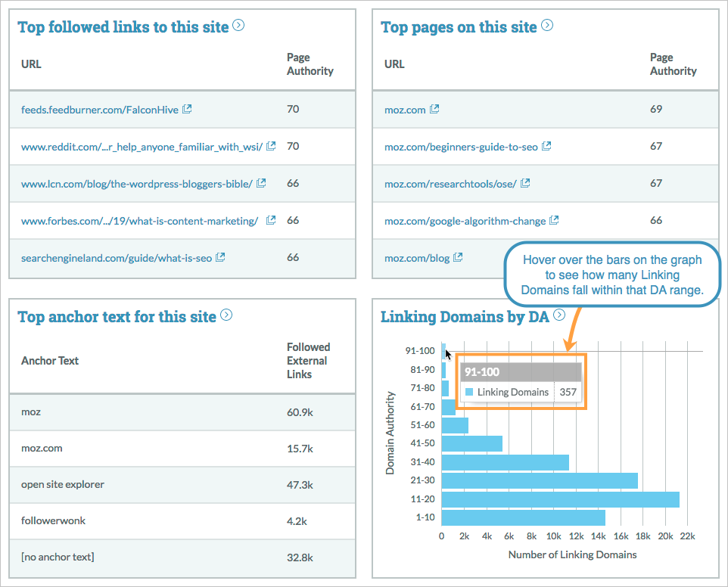The height and width of the screenshot is (587, 728).
Task: Click Page Authority 69 for moz.com
Action: click(x=656, y=109)
